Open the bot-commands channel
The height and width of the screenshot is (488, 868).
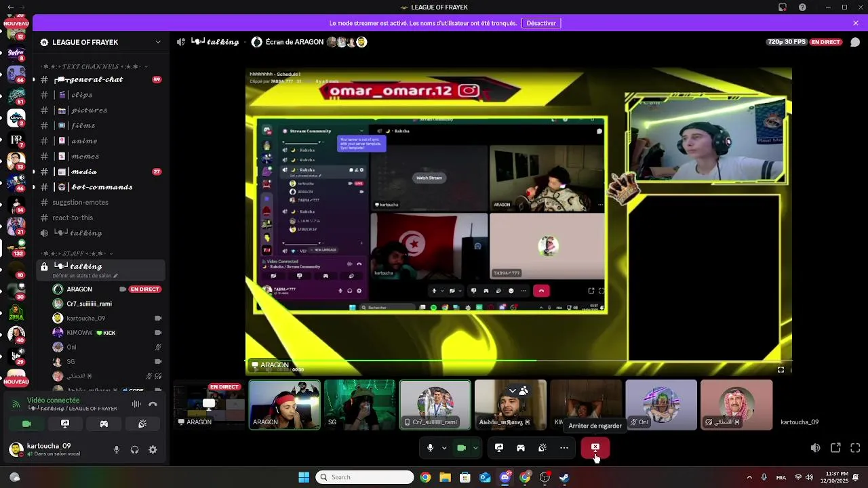(x=100, y=187)
